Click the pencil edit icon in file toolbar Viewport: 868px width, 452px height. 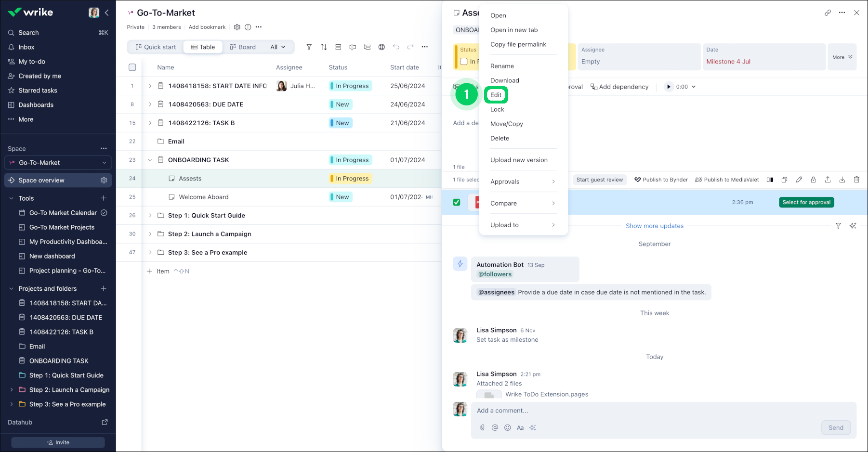point(799,180)
